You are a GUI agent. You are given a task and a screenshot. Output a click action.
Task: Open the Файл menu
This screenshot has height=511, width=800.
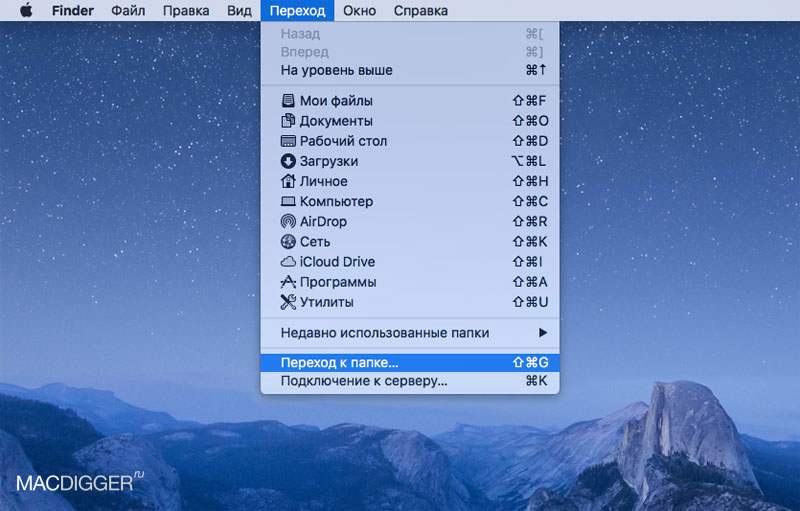[x=128, y=11]
